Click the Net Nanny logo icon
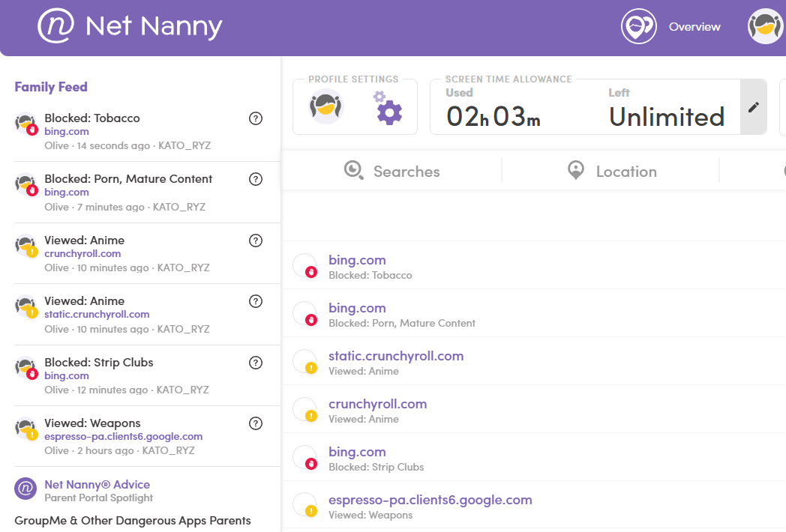This screenshot has height=532, width=786. 56,26
